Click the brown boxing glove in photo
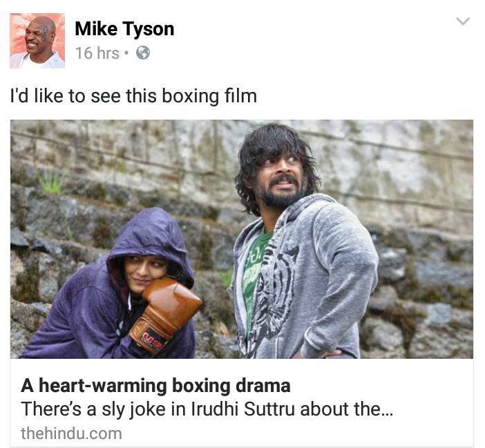Screen dimensions: 485x448 pos(165,314)
